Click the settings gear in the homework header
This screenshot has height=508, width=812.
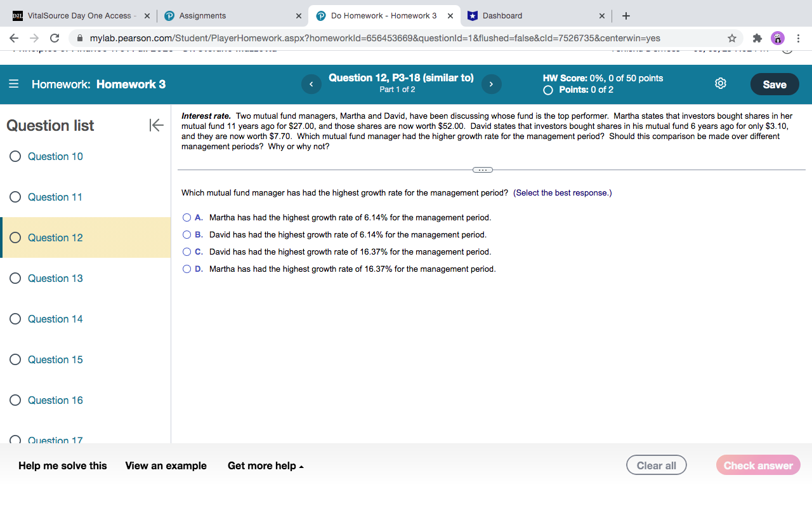pyautogui.click(x=721, y=83)
